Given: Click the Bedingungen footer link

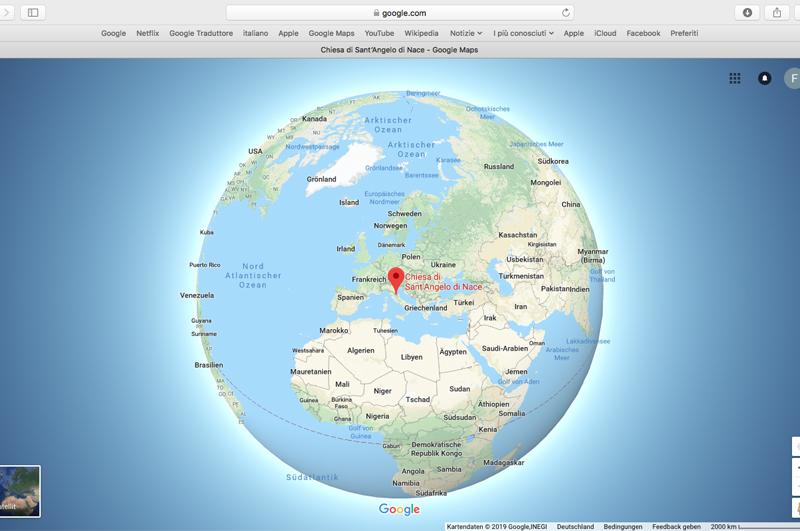Looking at the screenshot, I should 623,526.
